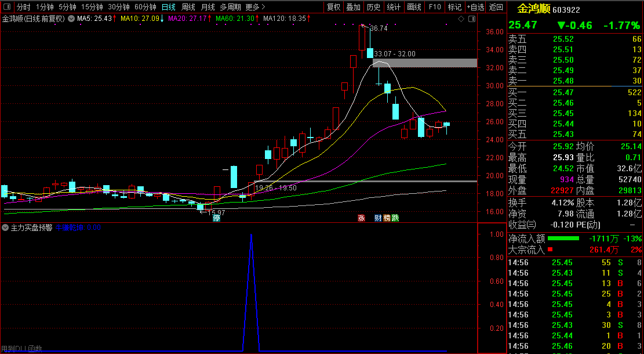Open main chart indicator dropdown arrow

pos(71,19)
